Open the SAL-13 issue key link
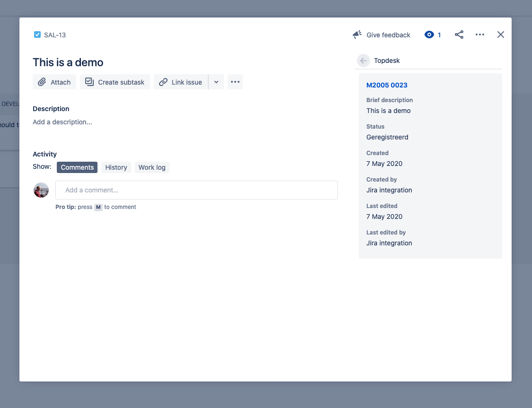This screenshot has height=408, width=532. pos(55,35)
